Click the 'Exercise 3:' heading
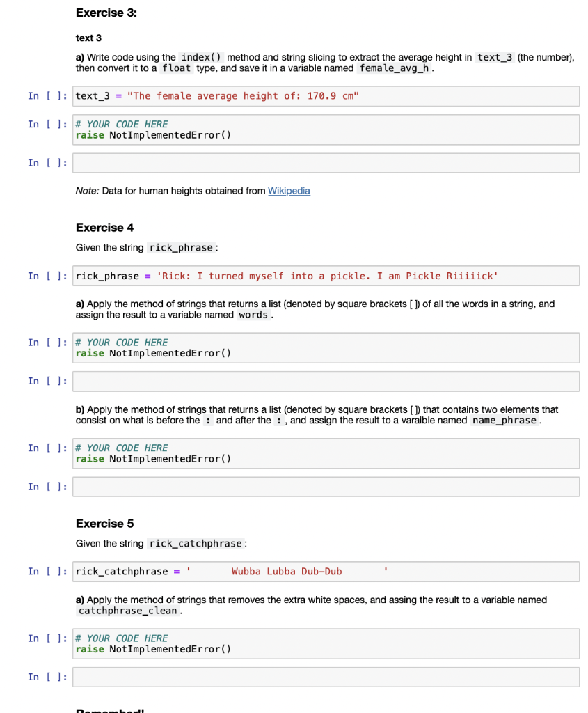 click(106, 13)
